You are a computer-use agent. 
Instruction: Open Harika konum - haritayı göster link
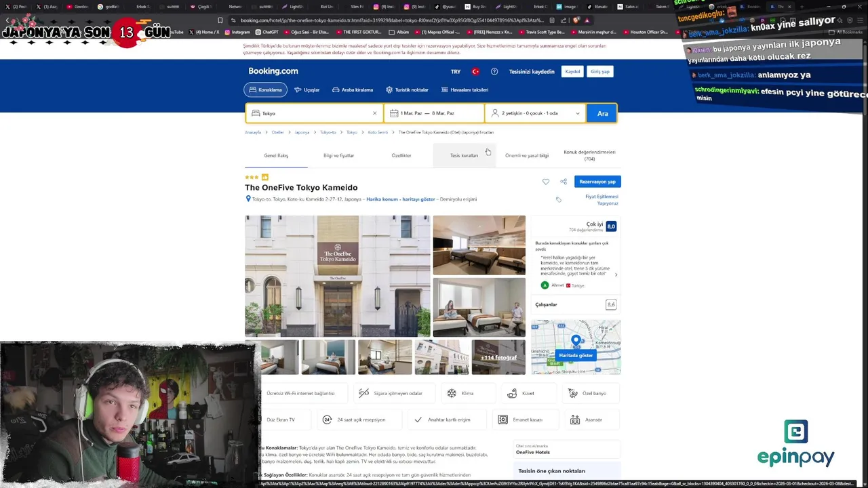click(400, 199)
